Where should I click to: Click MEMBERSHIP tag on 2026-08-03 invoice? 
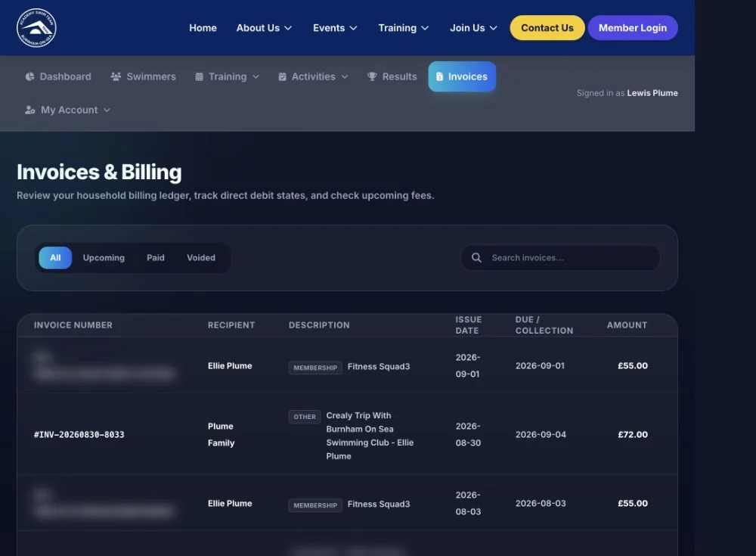[315, 505]
